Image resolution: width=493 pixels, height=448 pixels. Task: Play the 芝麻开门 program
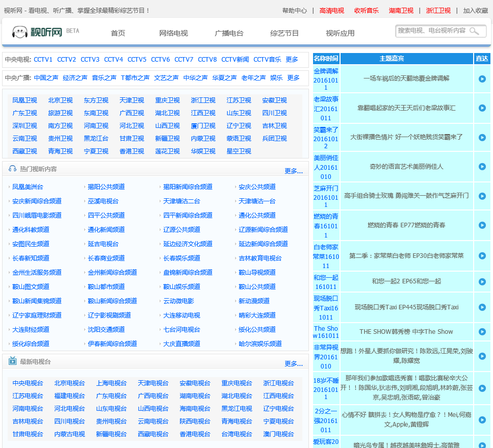coord(482,196)
